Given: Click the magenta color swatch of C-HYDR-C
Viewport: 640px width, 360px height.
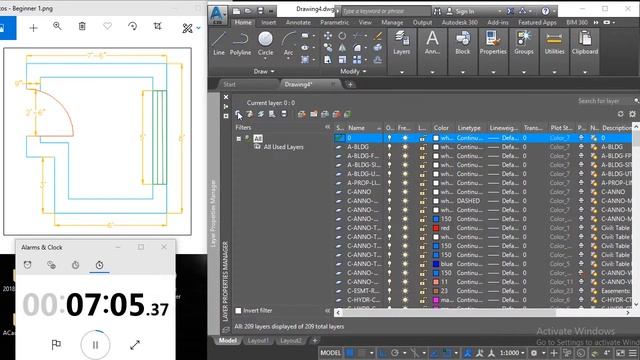Looking at the screenshot, I should (x=436, y=300).
